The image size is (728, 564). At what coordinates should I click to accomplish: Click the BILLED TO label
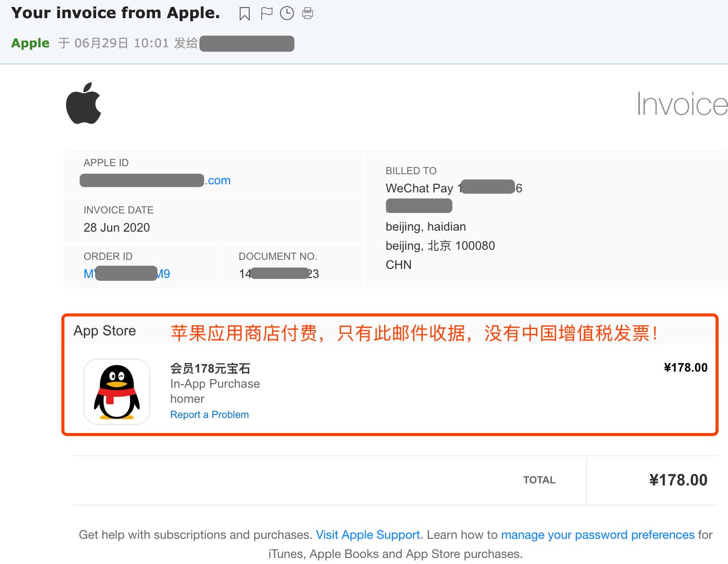411,171
